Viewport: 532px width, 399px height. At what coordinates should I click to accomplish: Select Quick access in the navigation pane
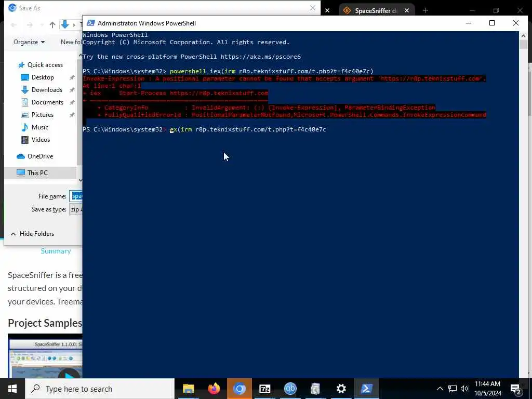coord(45,65)
